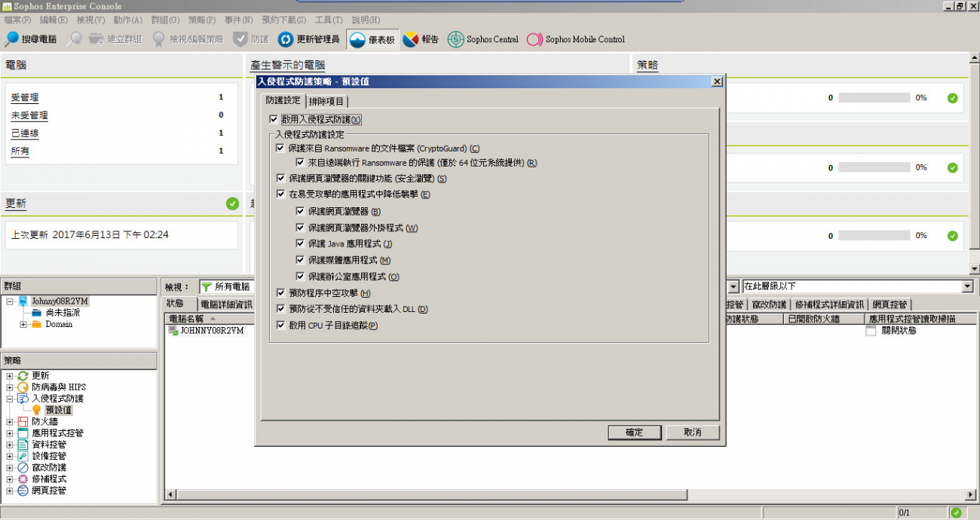Click the 所有 link in 電腦 panel
This screenshot has width=980, height=520.
(20, 151)
